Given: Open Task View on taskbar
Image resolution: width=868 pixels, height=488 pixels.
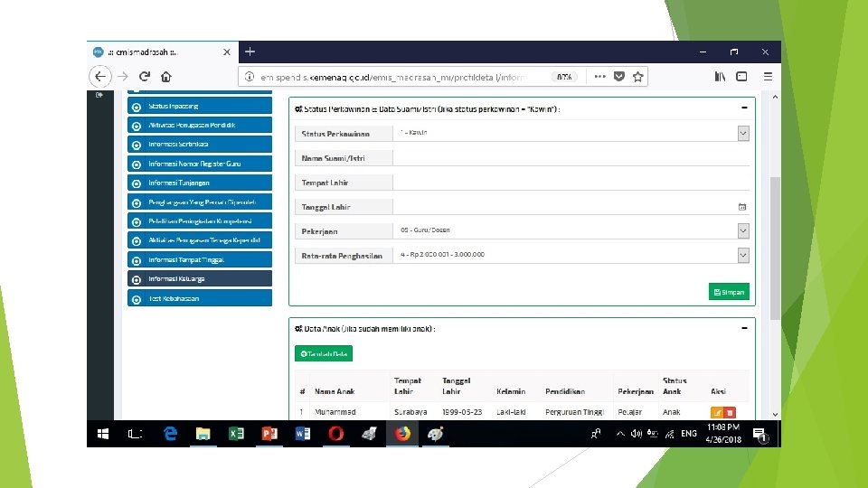Looking at the screenshot, I should pos(135,434).
